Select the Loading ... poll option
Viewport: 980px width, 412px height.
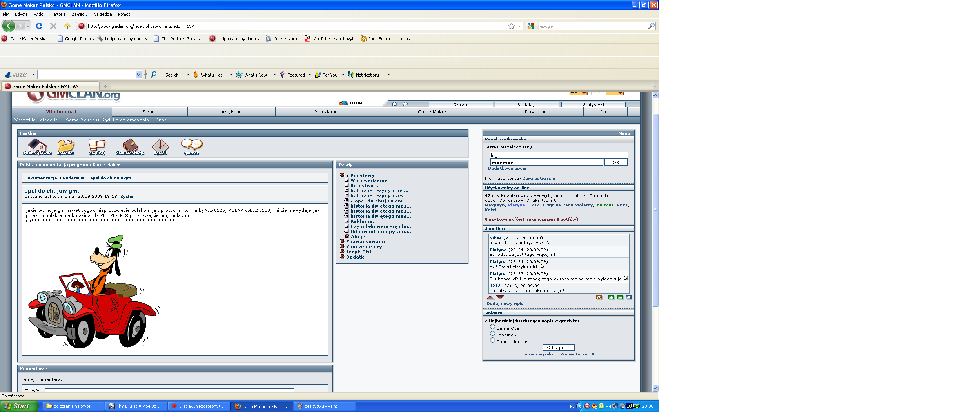click(x=492, y=334)
